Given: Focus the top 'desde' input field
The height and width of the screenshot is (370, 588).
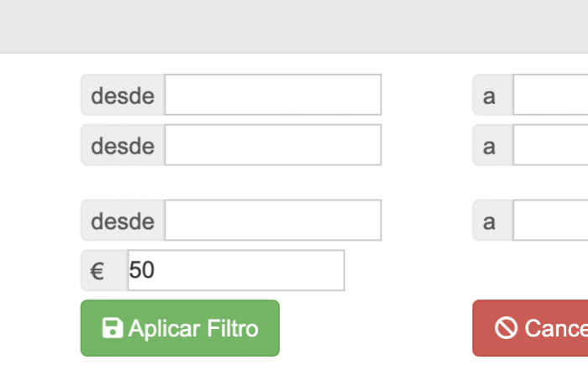Looking at the screenshot, I should click(273, 95).
